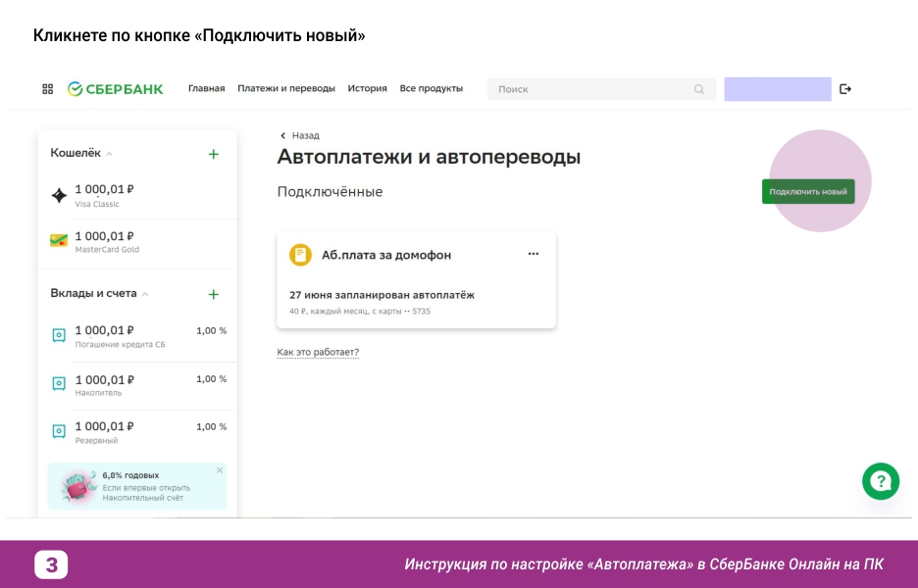The height and width of the screenshot is (588, 918).
Task: Open the Погашение кредита СБ account
Action: [137, 336]
